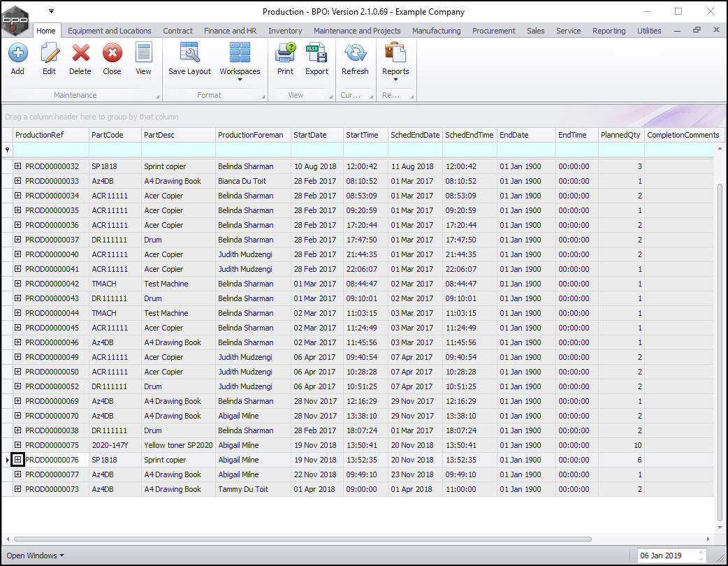Open the Manufacturing tab
Image resolution: width=728 pixels, height=566 pixels.
pos(437,31)
